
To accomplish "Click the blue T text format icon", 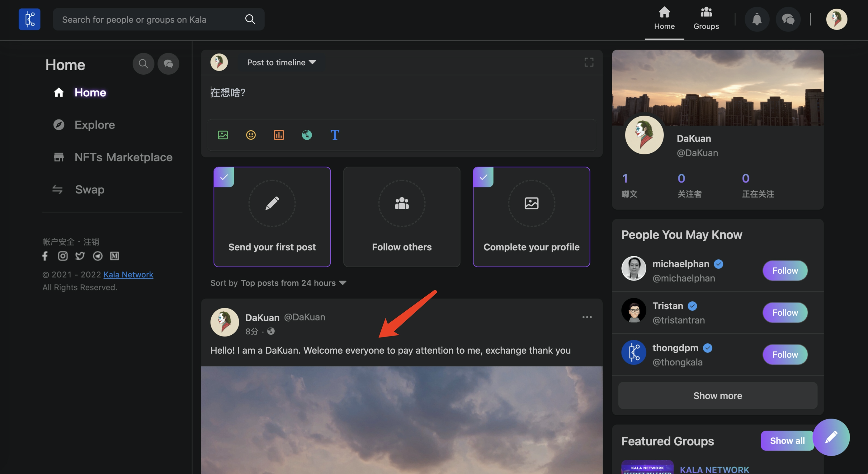I will click(335, 135).
